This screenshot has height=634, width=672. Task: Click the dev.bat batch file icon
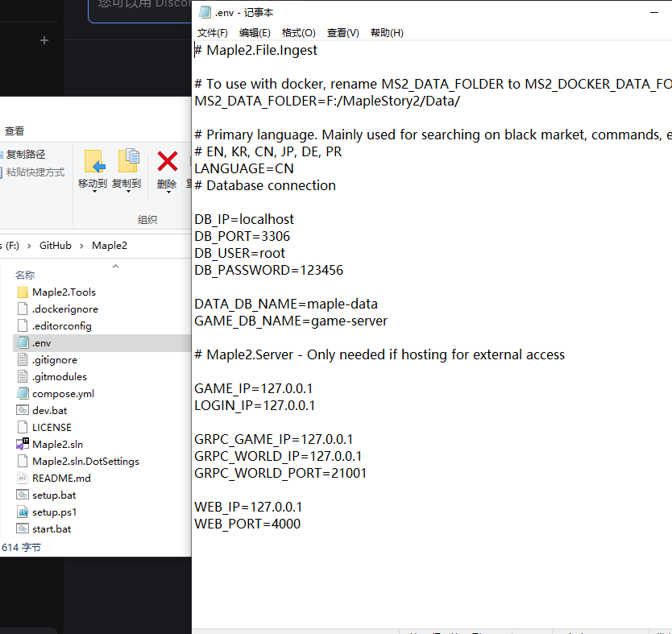point(23,410)
